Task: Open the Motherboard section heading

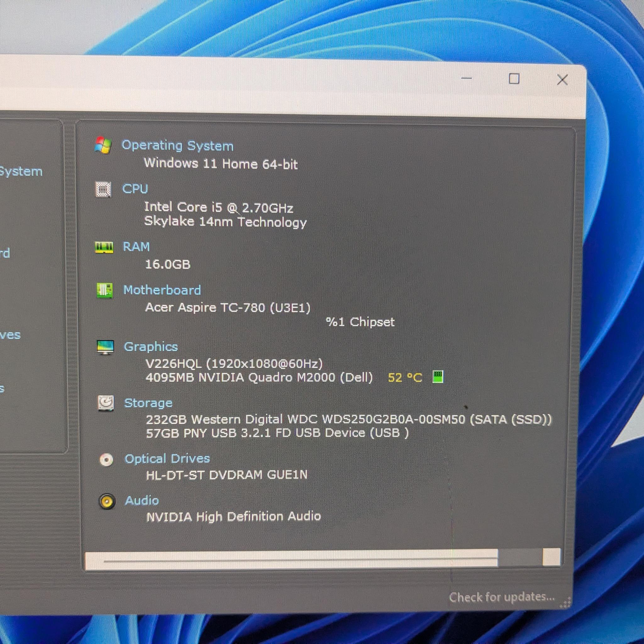Action: click(x=162, y=290)
